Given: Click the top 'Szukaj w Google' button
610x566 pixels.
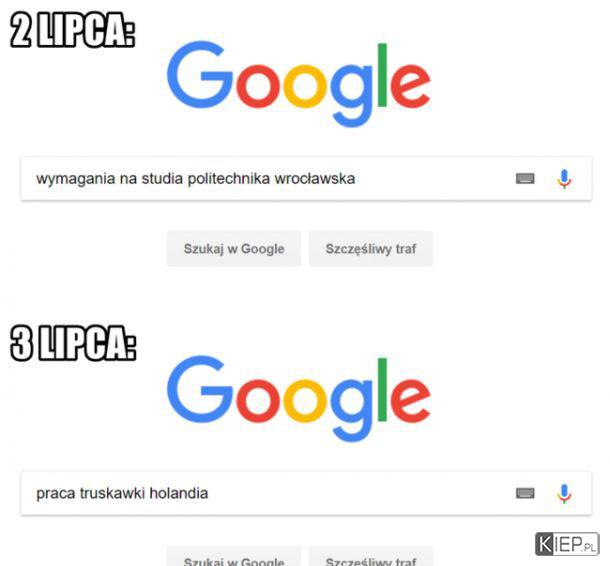Looking at the screenshot, I should [x=234, y=249].
